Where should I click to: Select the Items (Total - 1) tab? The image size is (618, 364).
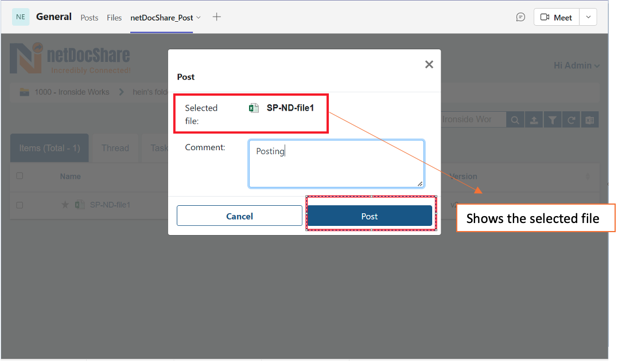[49, 148]
